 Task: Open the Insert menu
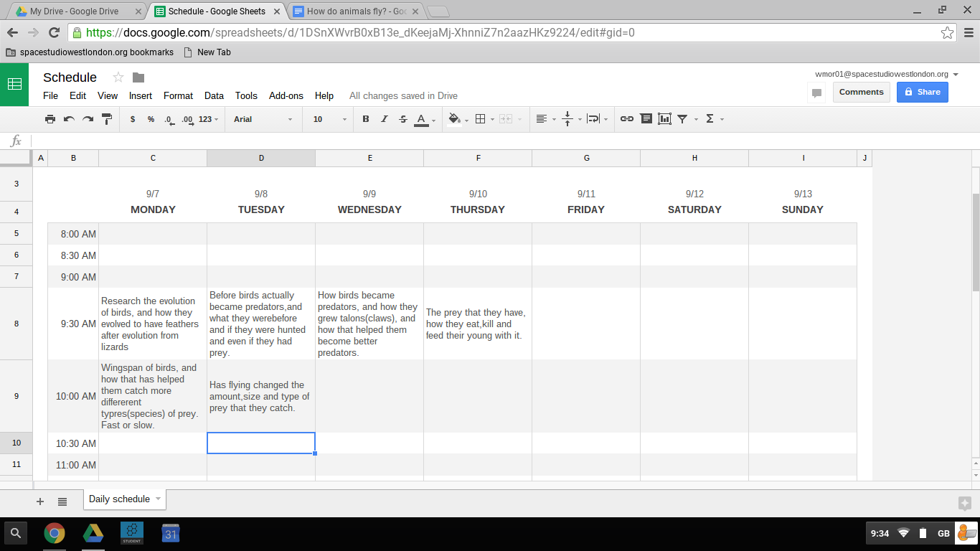(x=141, y=95)
